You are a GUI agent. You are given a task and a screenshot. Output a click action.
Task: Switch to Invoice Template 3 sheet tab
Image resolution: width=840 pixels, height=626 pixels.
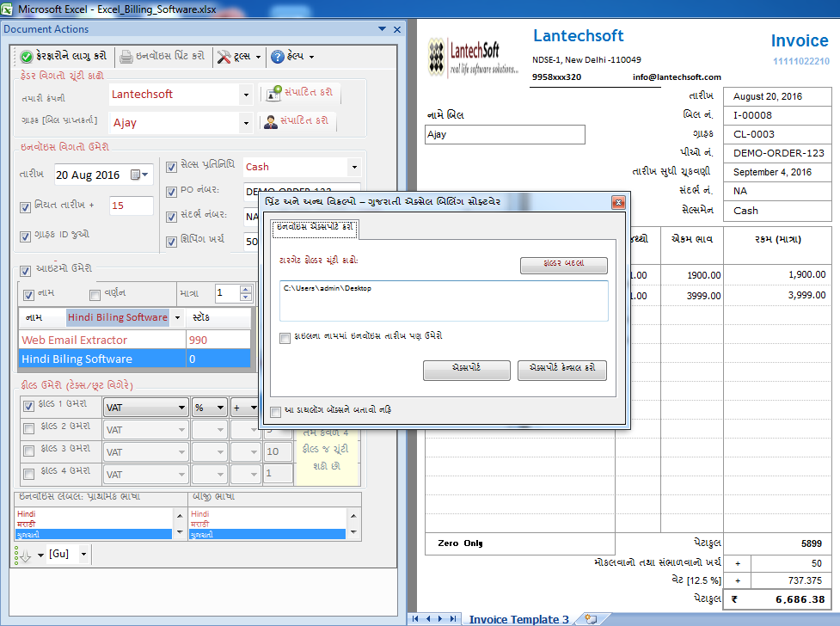click(x=518, y=619)
